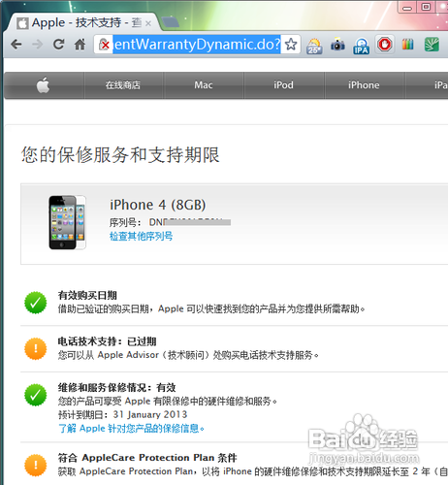The height and width of the screenshot is (485, 448).
Task: Click the 检查其他序列号 link
Action: [141, 237]
